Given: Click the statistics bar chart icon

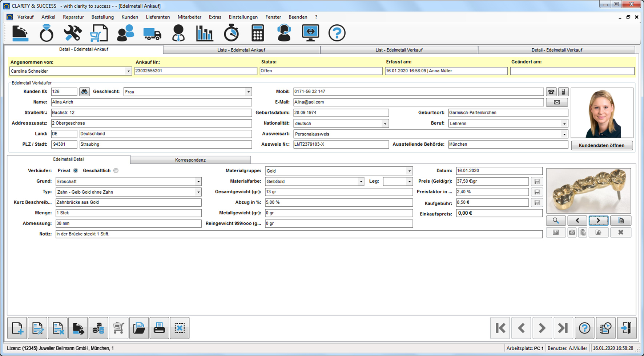Looking at the screenshot, I should tap(205, 33).
